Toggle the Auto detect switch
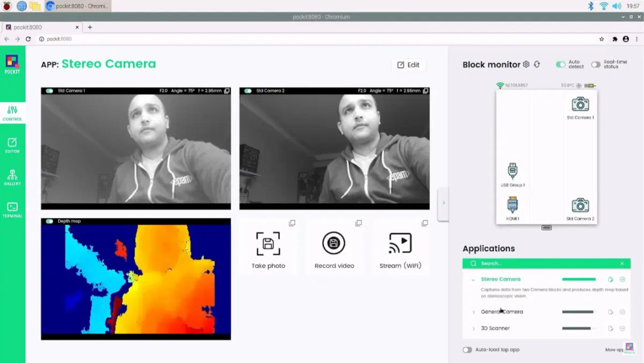Image resolution: width=644 pixels, height=363 pixels. [561, 64]
